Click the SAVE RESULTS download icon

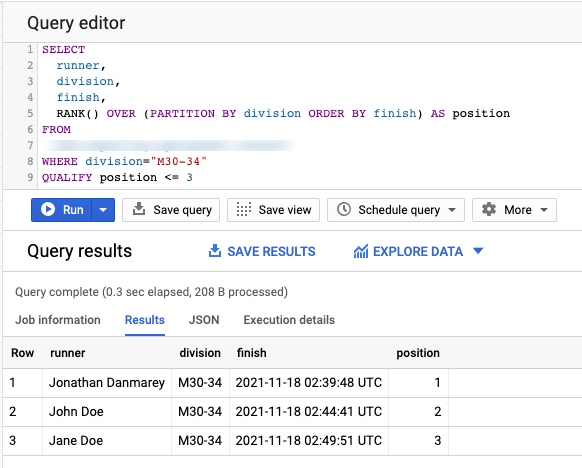pos(215,251)
